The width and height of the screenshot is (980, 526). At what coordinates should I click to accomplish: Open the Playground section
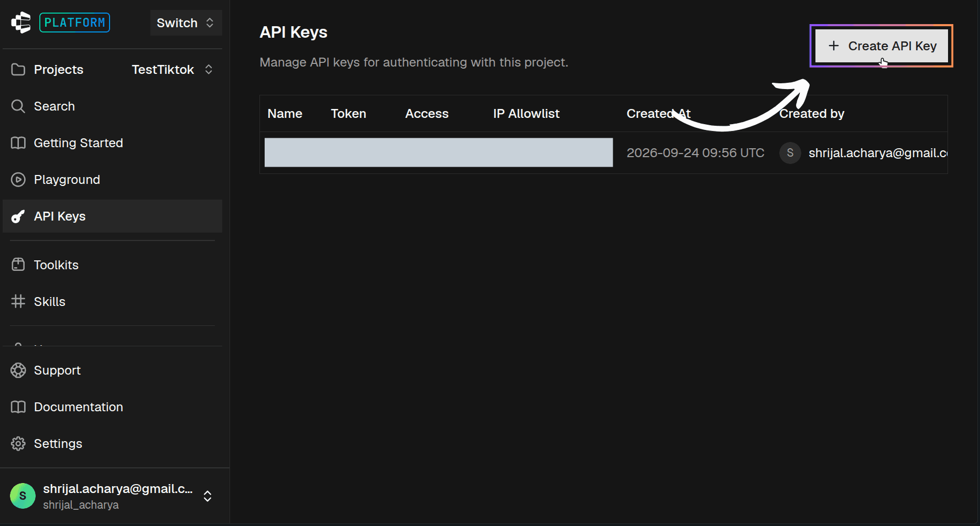(x=112, y=180)
